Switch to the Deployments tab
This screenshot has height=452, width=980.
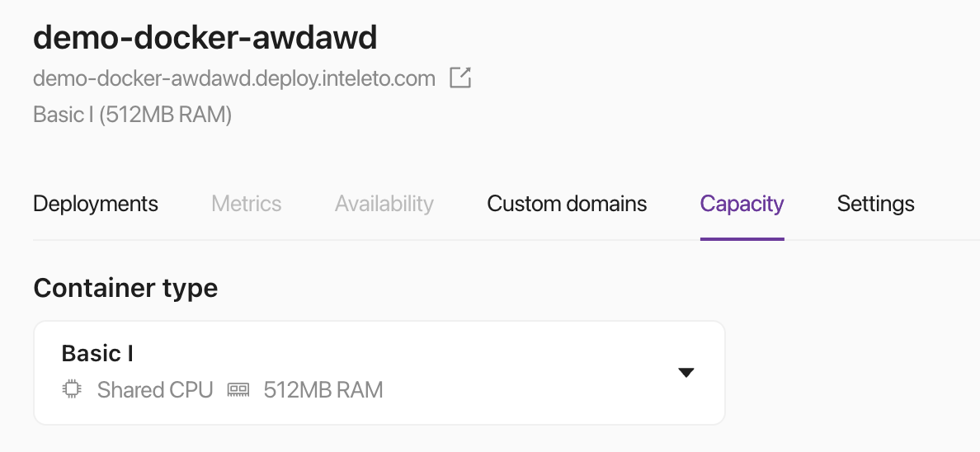(x=96, y=204)
